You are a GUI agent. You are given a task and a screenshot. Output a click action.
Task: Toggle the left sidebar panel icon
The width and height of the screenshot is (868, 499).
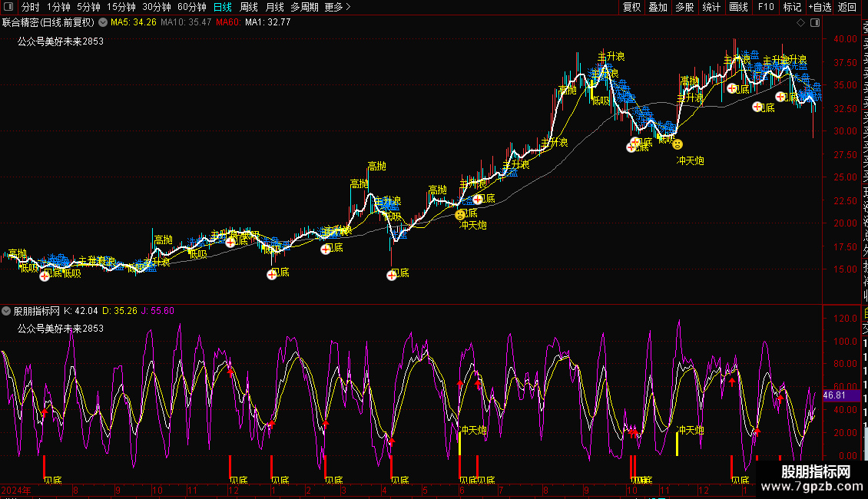[x=9, y=7]
